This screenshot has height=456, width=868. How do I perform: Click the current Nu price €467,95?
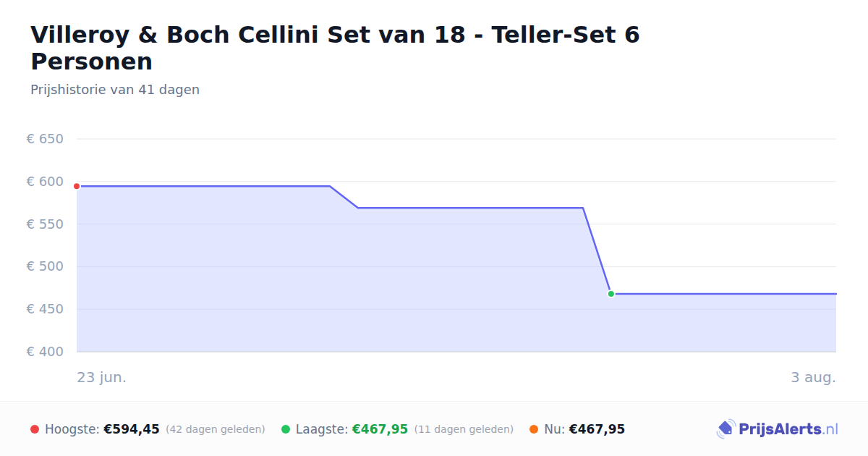click(x=597, y=429)
